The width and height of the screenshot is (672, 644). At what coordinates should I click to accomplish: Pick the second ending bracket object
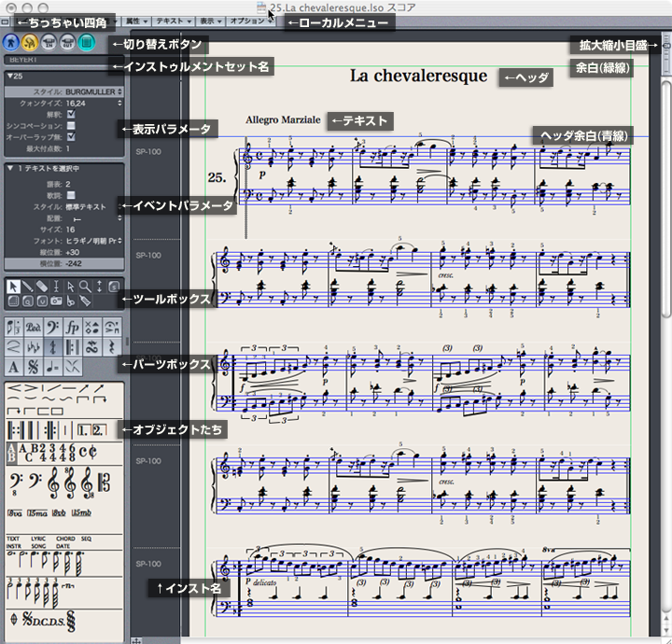pos(99,430)
